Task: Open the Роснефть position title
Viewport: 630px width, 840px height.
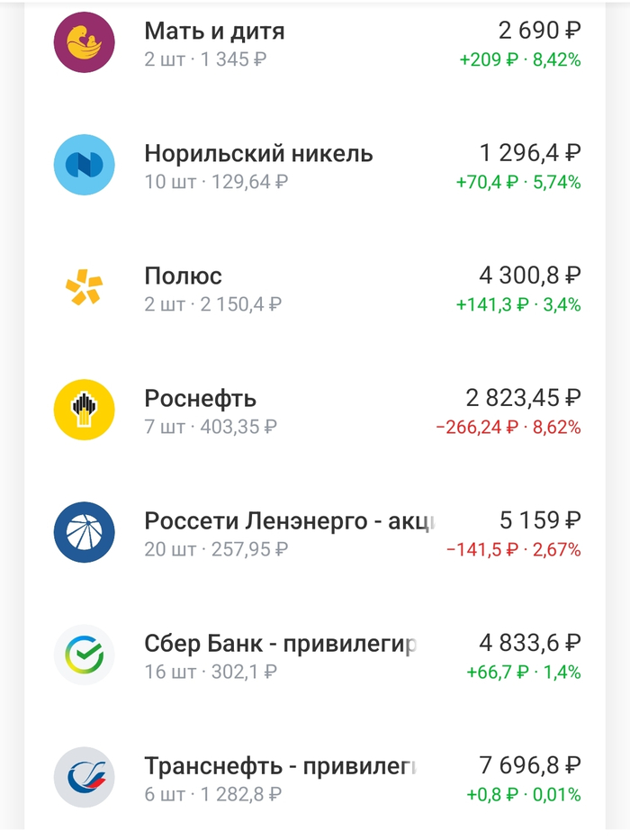Action: coord(200,398)
